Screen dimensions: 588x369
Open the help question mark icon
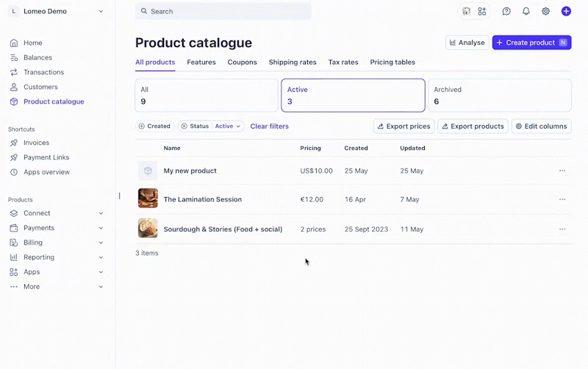[x=506, y=11]
